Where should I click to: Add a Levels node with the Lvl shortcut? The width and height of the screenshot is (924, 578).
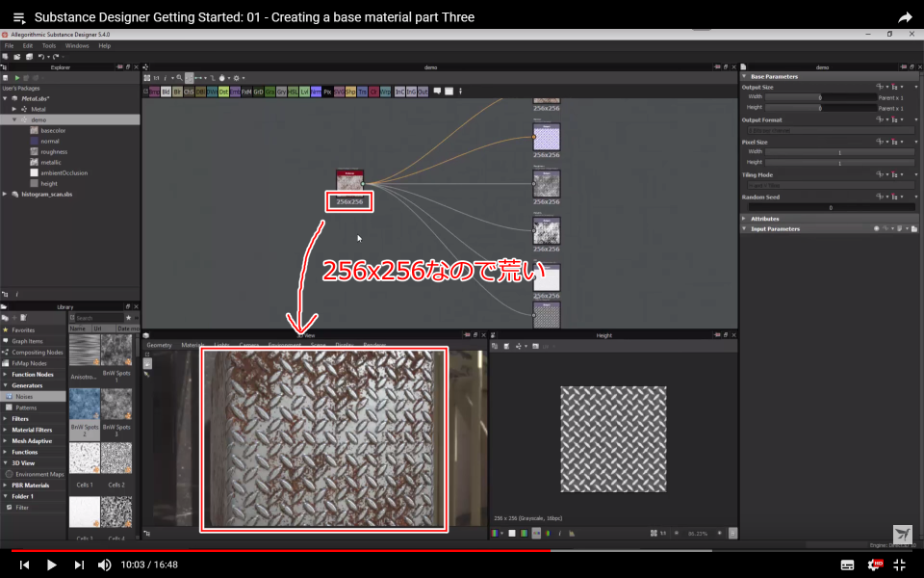coord(305,92)
